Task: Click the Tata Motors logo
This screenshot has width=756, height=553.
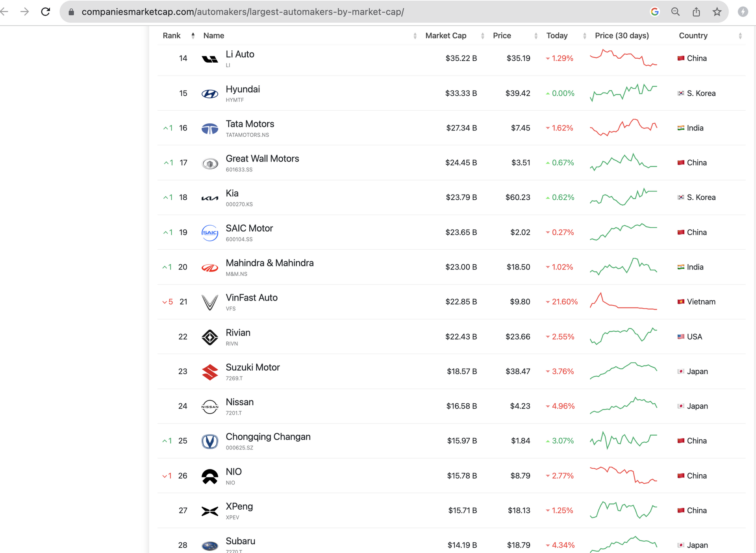Action: point(209,128)
